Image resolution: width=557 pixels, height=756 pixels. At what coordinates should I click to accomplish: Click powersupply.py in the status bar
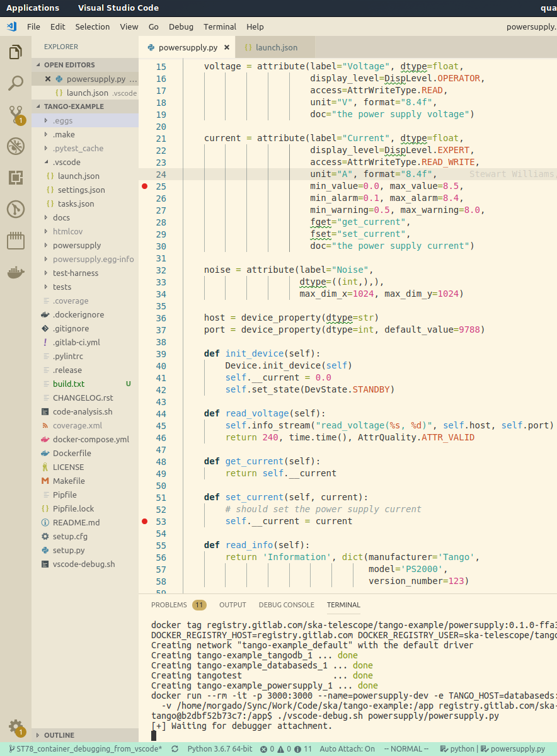pyautogui.click(x=513, y=749)
